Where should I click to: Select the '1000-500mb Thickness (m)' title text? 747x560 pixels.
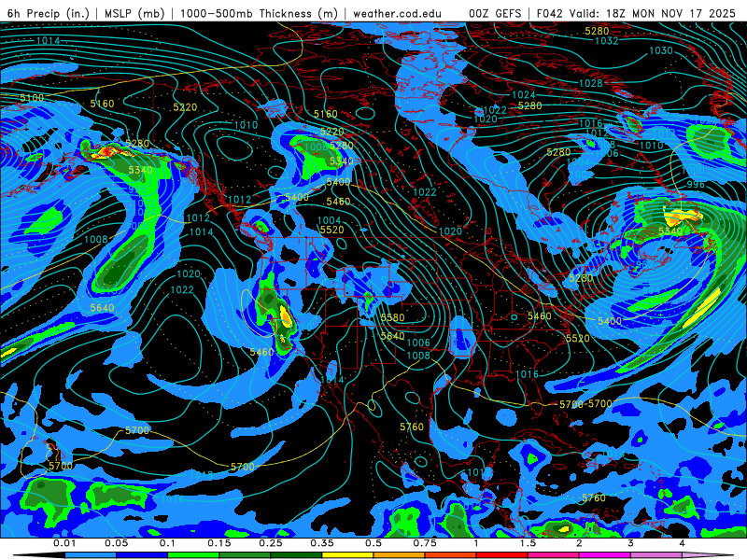tap(259, 13)
